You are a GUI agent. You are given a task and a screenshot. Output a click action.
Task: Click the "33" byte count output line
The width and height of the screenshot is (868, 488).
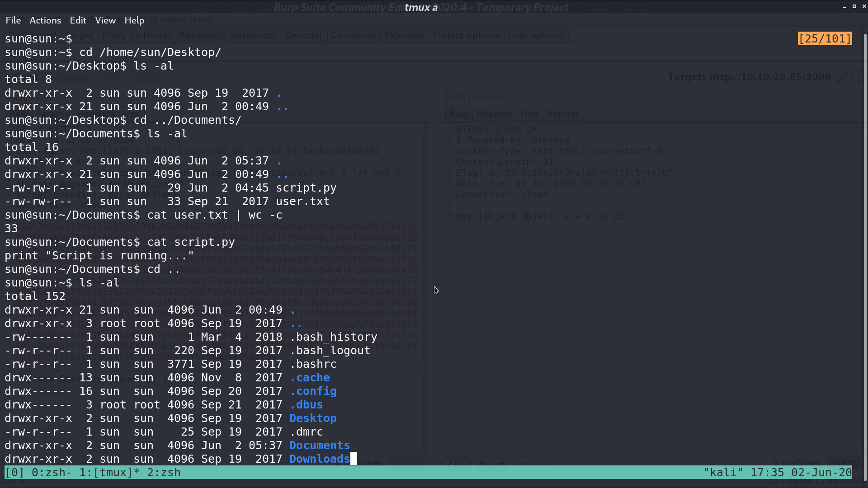[11, 229]
